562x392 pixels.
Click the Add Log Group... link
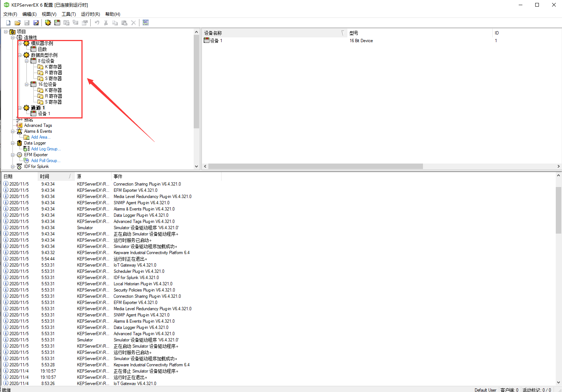click(x=46, y=149)
